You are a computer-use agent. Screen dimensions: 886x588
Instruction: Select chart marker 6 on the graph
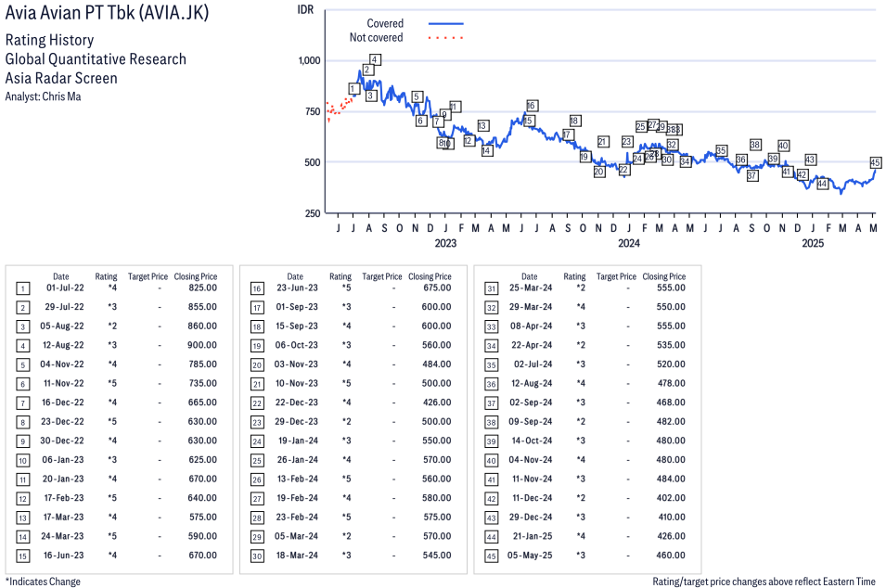tap(421, 121)
